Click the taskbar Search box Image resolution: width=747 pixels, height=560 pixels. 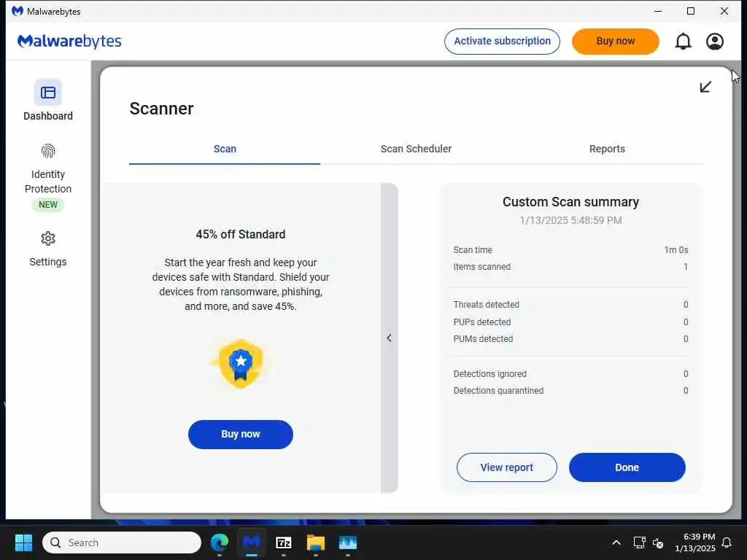[x=122, y=542]
